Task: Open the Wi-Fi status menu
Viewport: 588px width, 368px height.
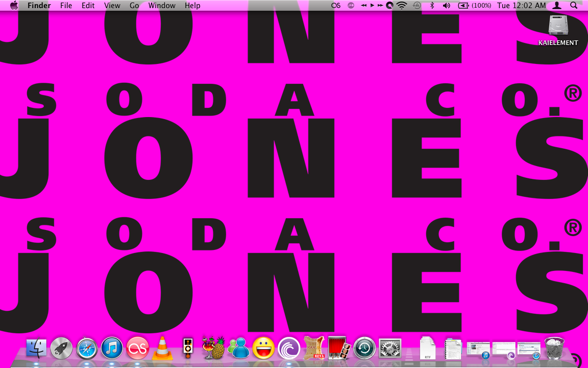Action: (402, 5)
